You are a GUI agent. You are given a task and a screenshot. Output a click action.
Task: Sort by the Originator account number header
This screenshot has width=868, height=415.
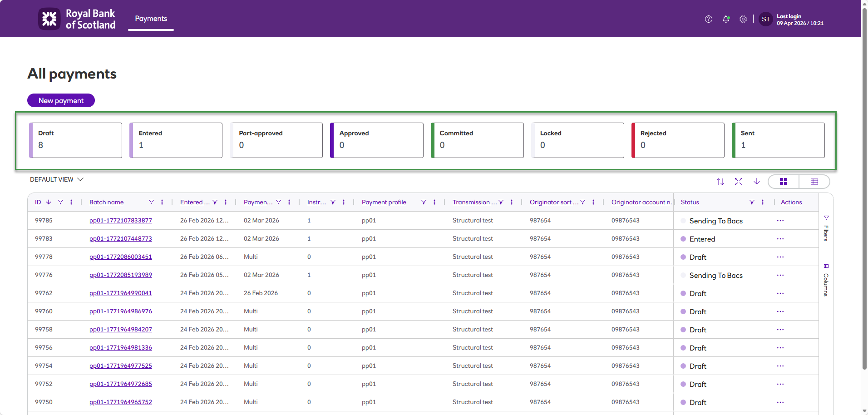[x=641, y=202]
